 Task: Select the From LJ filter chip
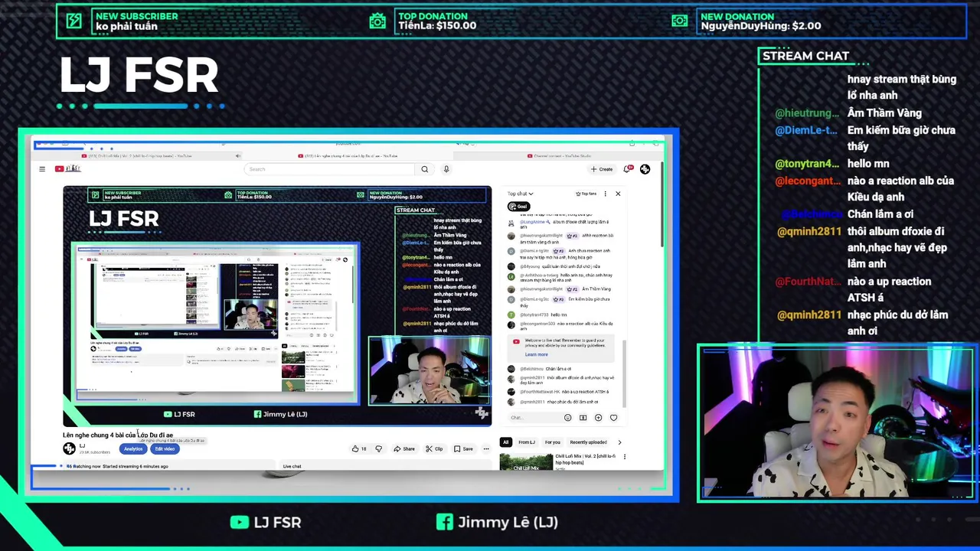coord(527,442)
